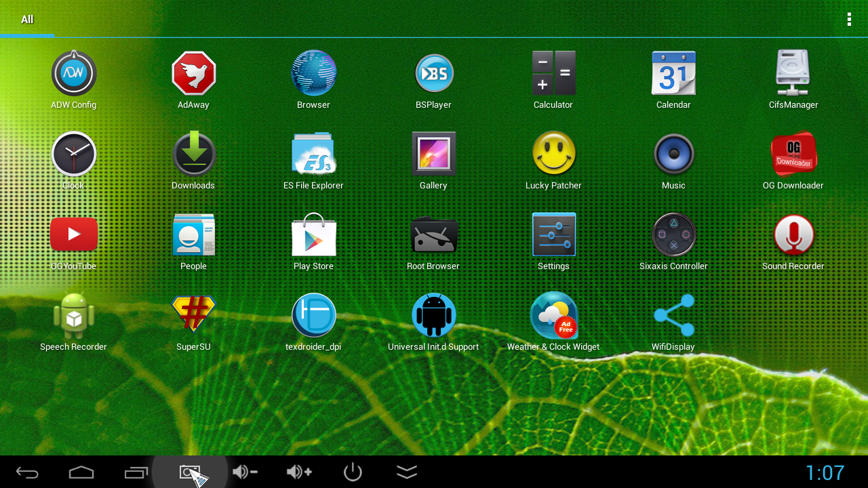Tap the Home navigation button
This screenshot has height=488, width=868.
coord(81,472)
